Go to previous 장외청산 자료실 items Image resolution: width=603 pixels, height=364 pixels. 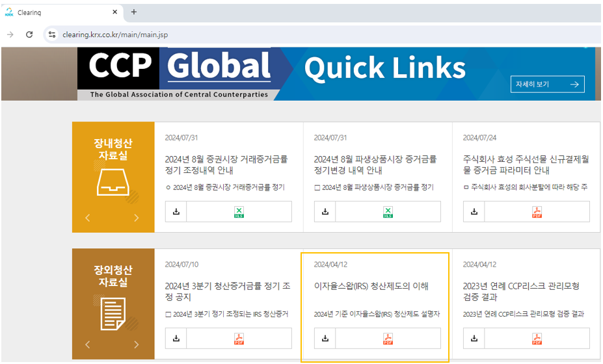(x=88, y=344)
